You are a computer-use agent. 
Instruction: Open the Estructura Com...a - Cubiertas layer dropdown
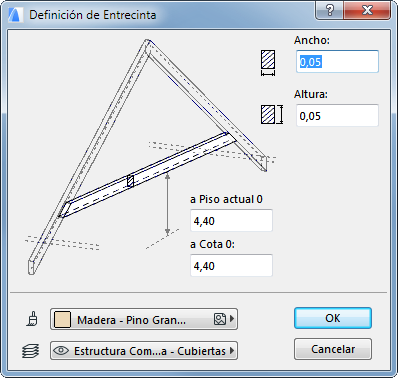[144, 351]
